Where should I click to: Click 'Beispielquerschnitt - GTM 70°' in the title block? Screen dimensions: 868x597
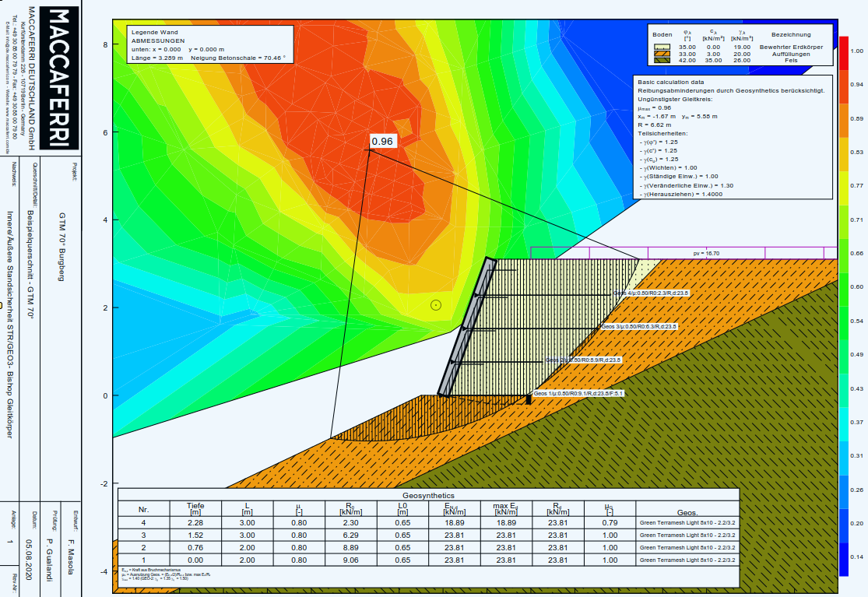click(x=31, y=265)
